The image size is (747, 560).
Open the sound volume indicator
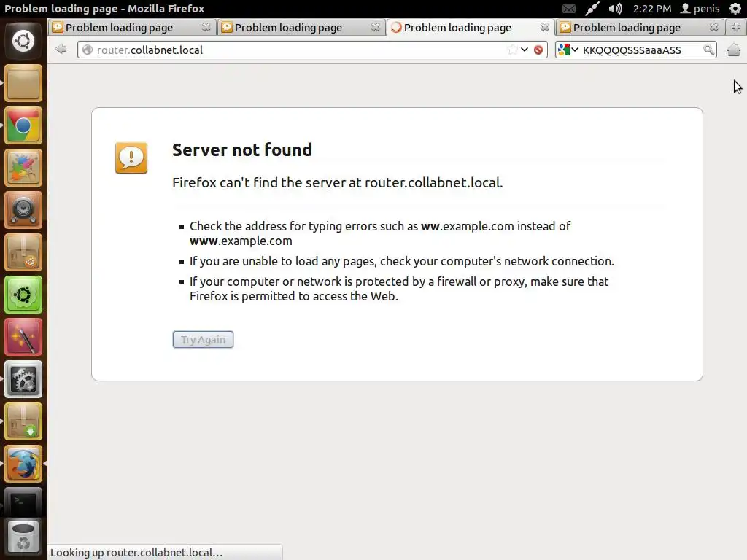click(615, 9)
